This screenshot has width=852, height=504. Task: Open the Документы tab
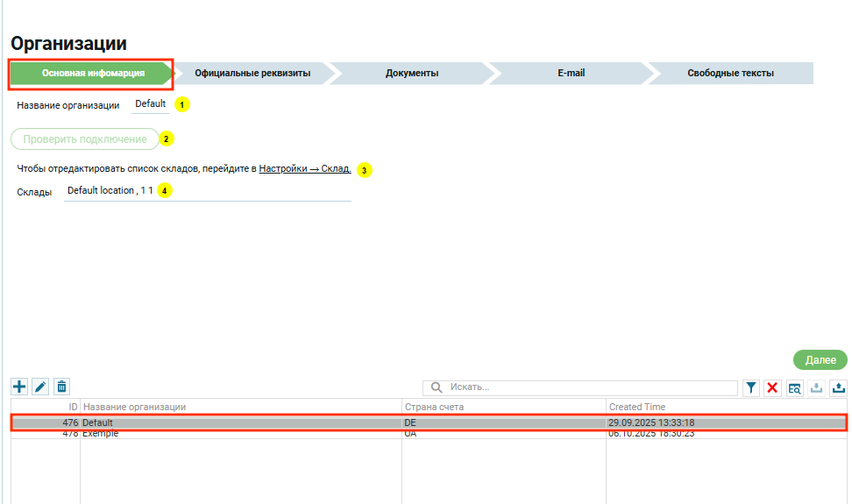coord(411,74)
